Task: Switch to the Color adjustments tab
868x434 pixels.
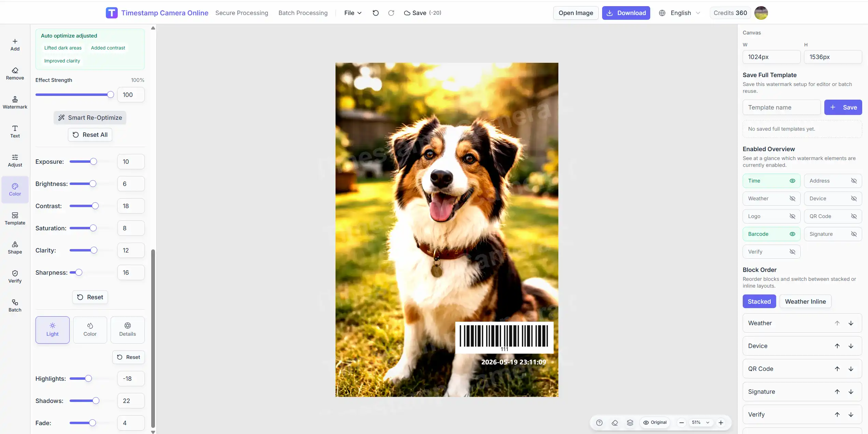Action: click(90, 330)
